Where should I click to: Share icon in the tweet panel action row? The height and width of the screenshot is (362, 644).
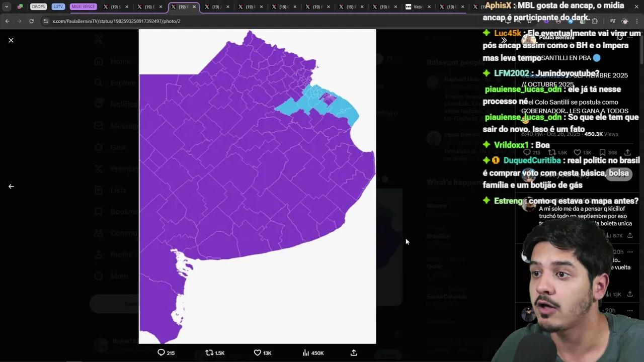tap(627, 152)
